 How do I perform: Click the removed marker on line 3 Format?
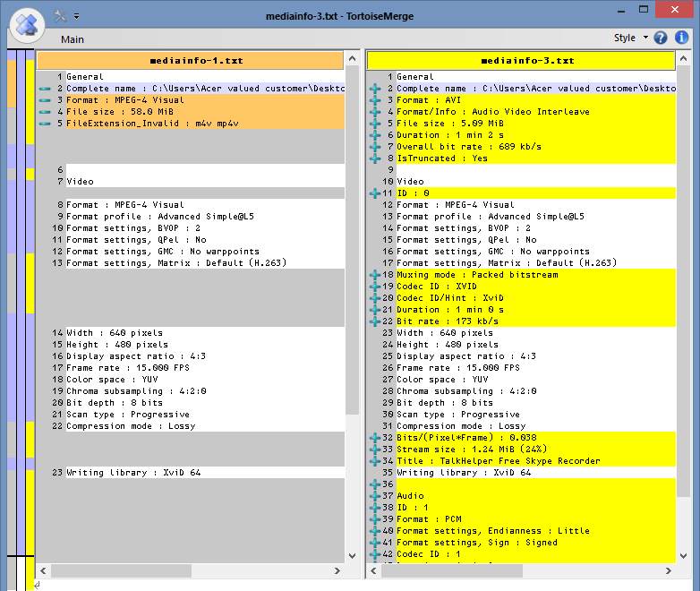tap(45, 100)
